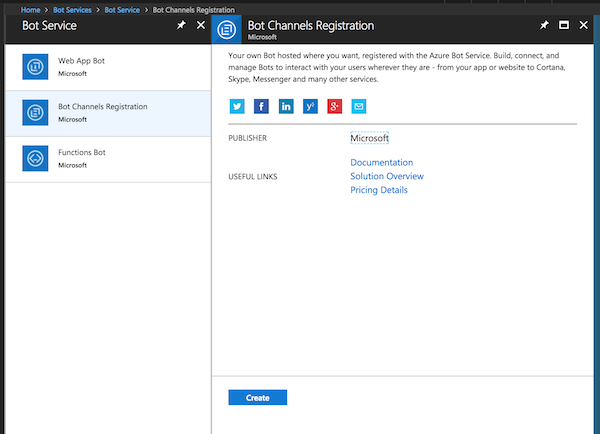Open Bot Service breadcrumb link
This screenshot has height=434, width=600.
tap(122, 10)
